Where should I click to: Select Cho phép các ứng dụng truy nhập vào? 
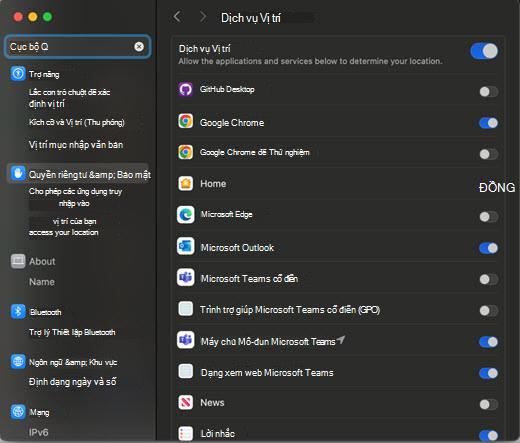75,197
